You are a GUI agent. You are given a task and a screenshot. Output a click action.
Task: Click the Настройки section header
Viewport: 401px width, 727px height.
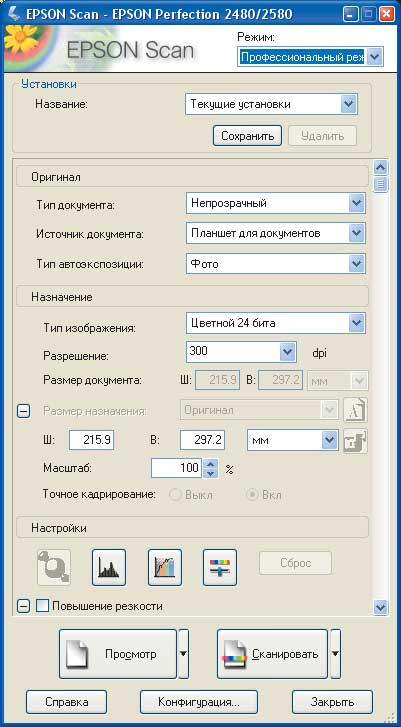[x=192, y=528]
